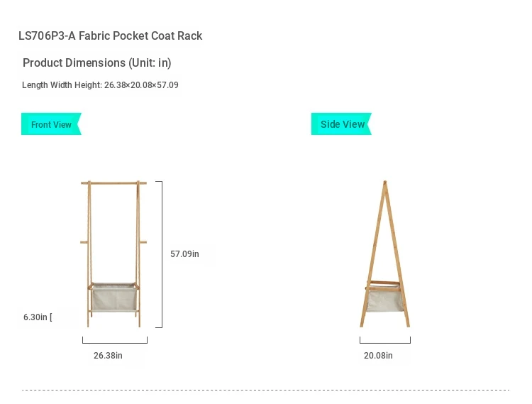Click the Side View banner label
This screenshot has width=532, height=404.
(x=341, y=124)
